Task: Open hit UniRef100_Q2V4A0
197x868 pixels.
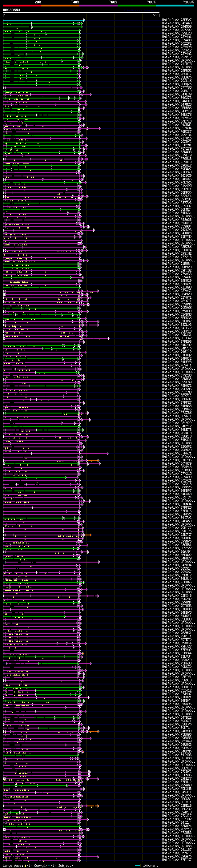Action: (x=176, y=40)
